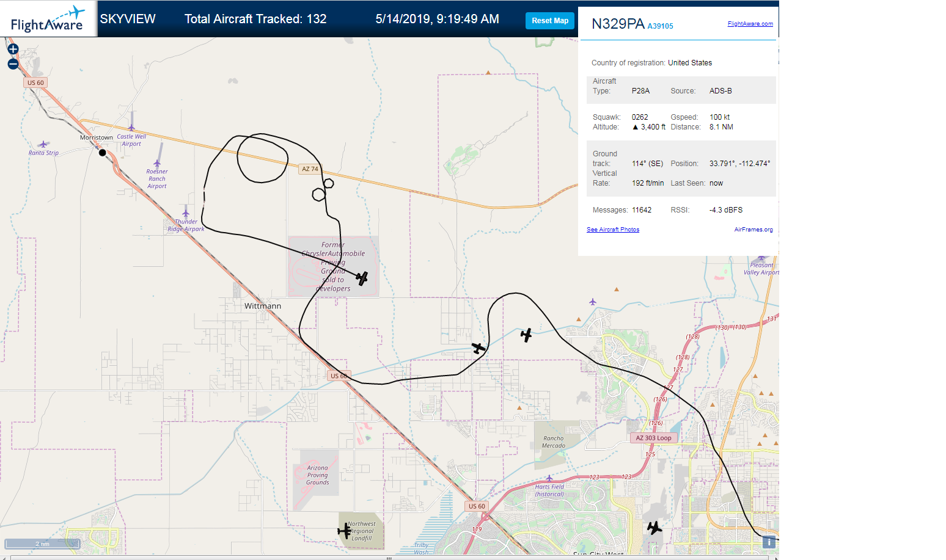Click the Total Aircraft Tracked: 132 text

(x=255, y=19)
